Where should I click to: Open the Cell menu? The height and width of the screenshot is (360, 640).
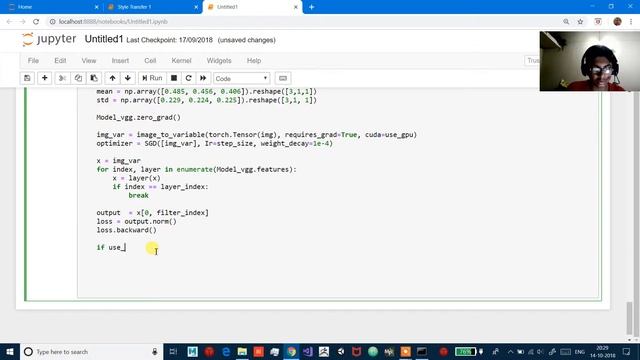point(150,60)
